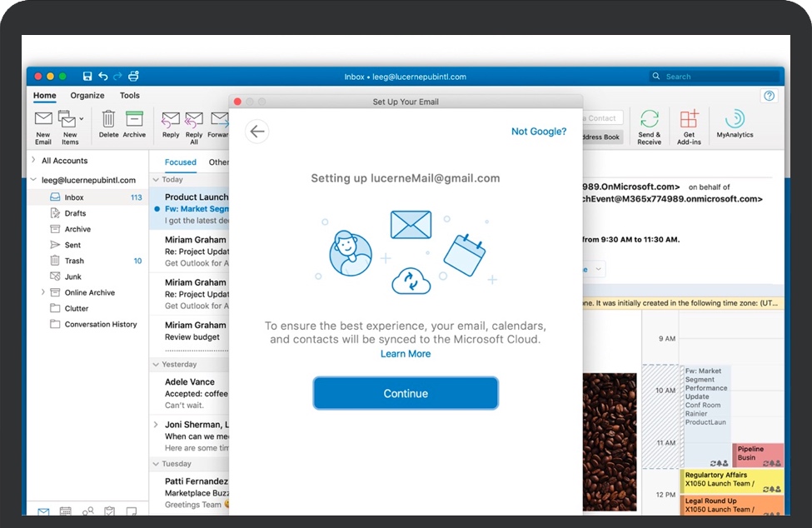Open the Trash folder

click(87, 261)
